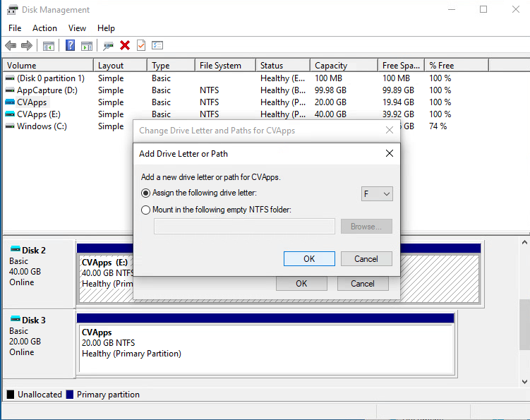Screen dimensions: 530x420
Task: Open Help via blue question-mark icon
Action: (70, 45)
